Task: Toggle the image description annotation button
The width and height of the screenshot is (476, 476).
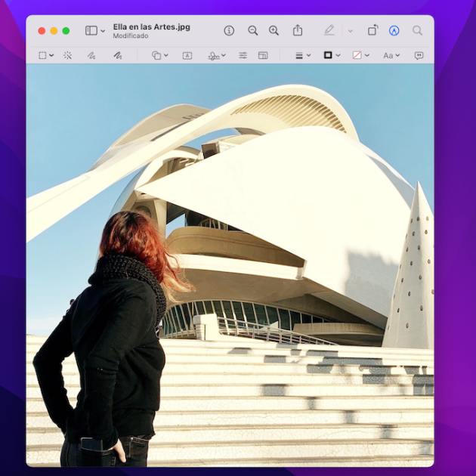Action: click(x=419, y=55)
